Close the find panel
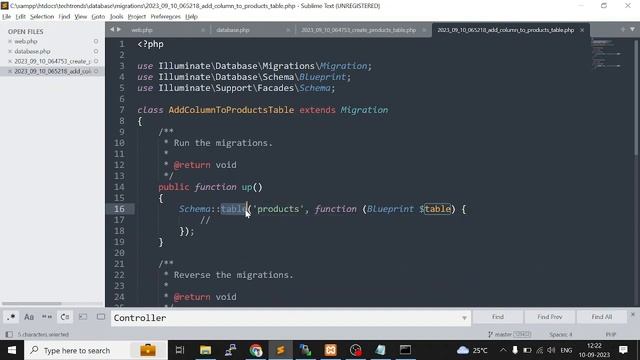The image size is (640, 360). [633, 314]
